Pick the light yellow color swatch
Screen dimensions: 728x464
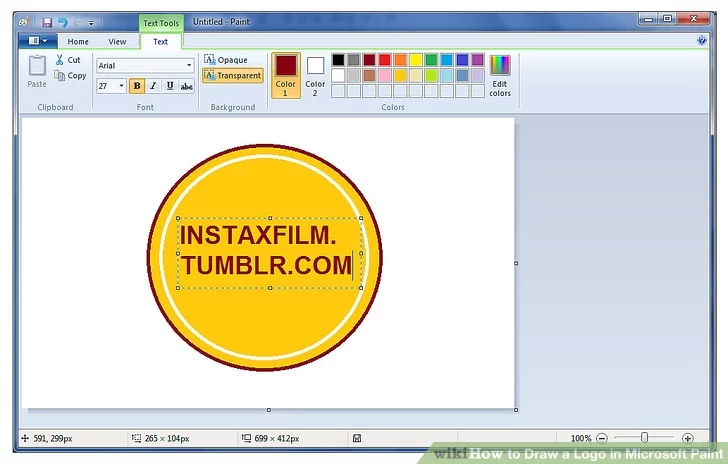point(416,75)
